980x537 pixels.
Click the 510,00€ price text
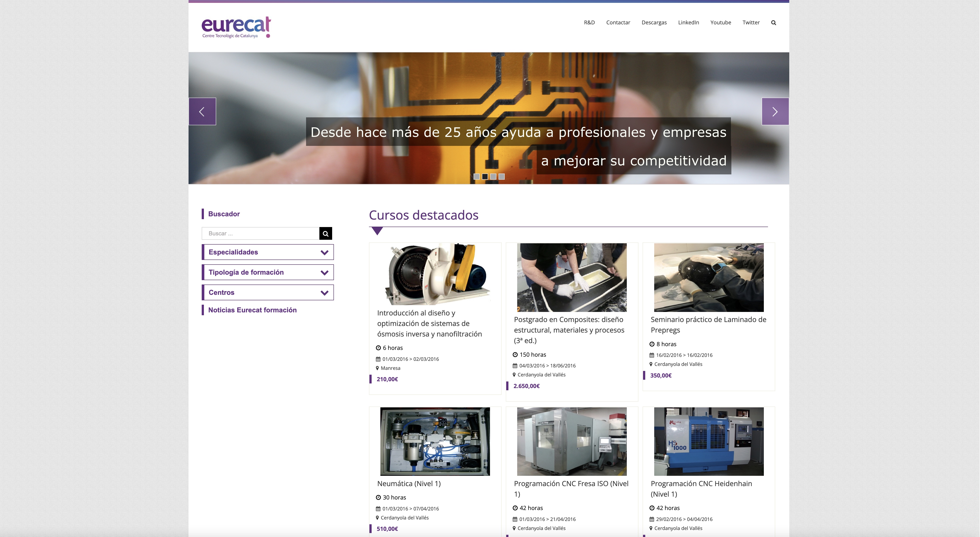click(387, 529)
